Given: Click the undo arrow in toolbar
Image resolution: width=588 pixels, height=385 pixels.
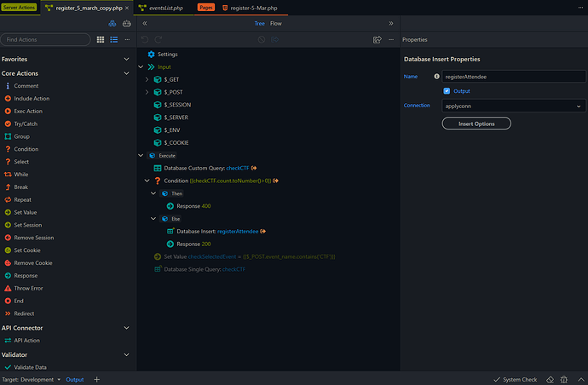Looking at the screenshot, I should point(145,39).
